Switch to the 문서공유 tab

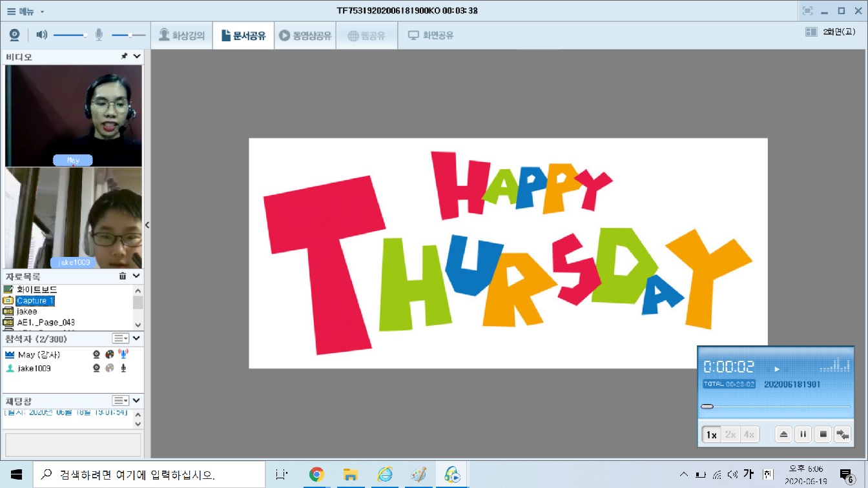[x=243, y=36]
